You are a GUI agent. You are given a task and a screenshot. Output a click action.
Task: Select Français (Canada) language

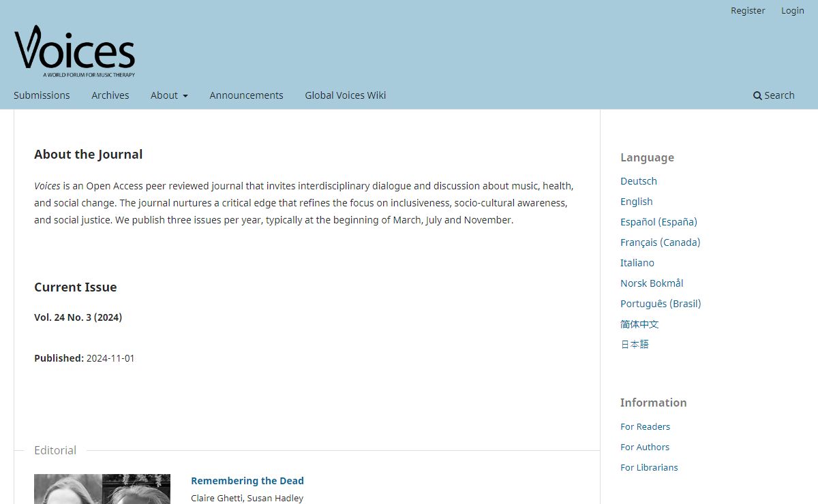[661, 242]
